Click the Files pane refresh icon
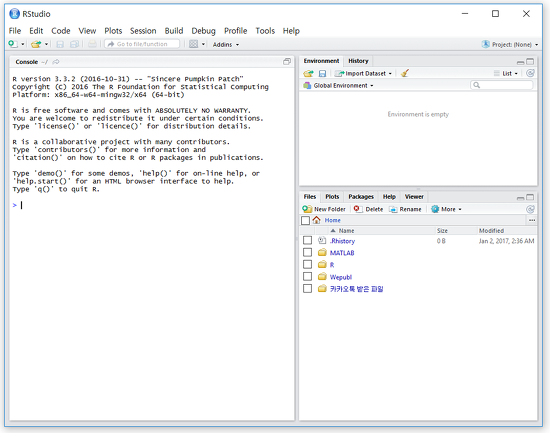Screen dimensions: 550x433 [530, 209]
